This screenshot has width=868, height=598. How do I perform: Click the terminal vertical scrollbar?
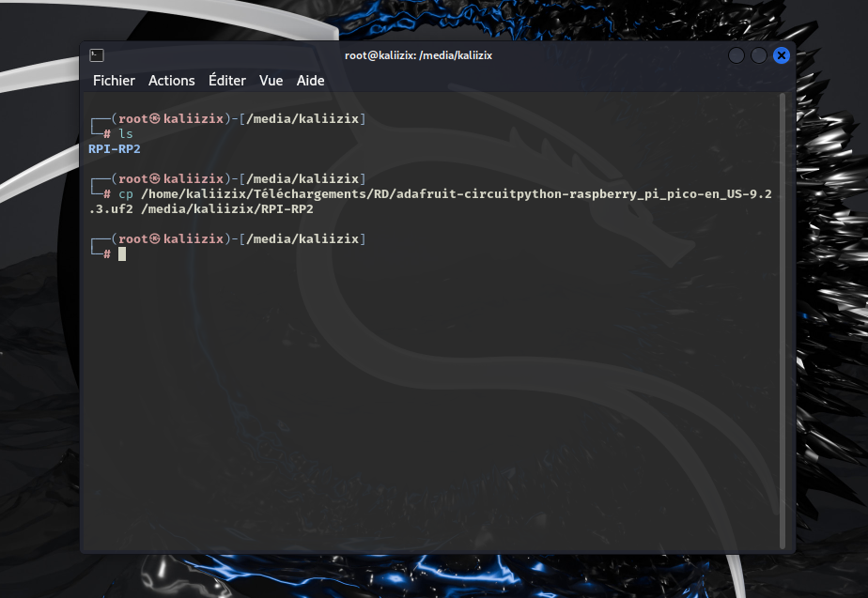[x=783, y=321]
